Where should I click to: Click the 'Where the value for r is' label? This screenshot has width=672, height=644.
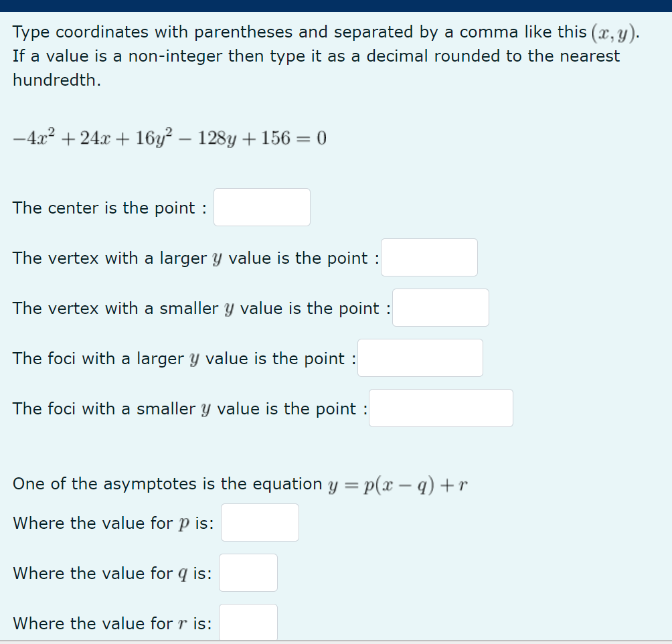[x=110, y=623]
